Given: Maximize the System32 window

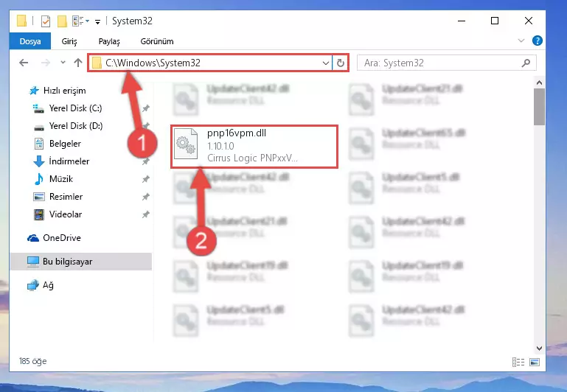Looking at the screenshot, I should (495, 21).
